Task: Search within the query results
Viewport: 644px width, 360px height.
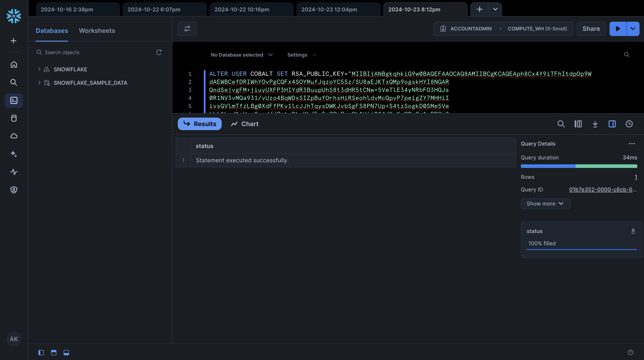Action: pyautogui.click(x=561, y=124)
